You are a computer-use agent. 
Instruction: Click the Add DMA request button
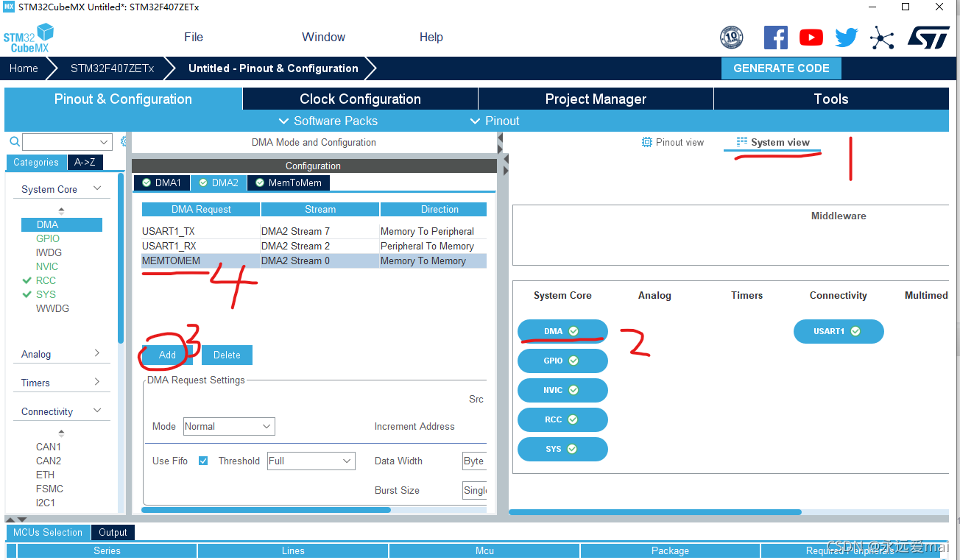point(167,355)
